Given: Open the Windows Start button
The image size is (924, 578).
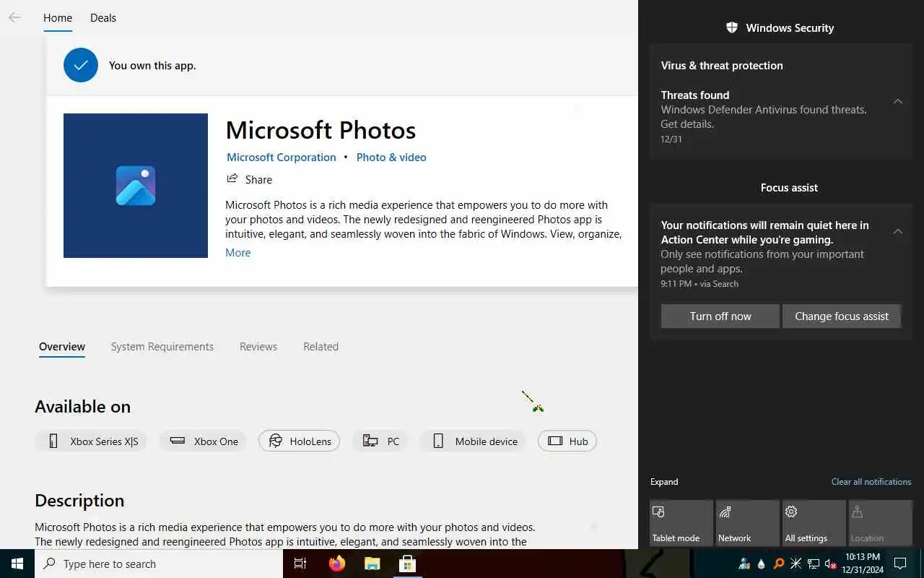Looking at the screenshot, I should pos(17,564).
